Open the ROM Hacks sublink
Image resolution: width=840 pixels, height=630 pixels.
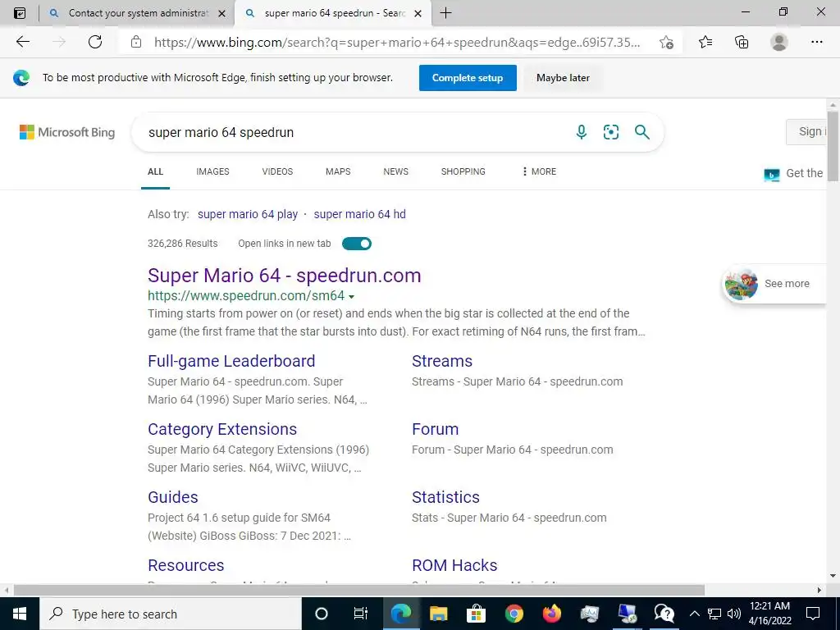point(454,565)
